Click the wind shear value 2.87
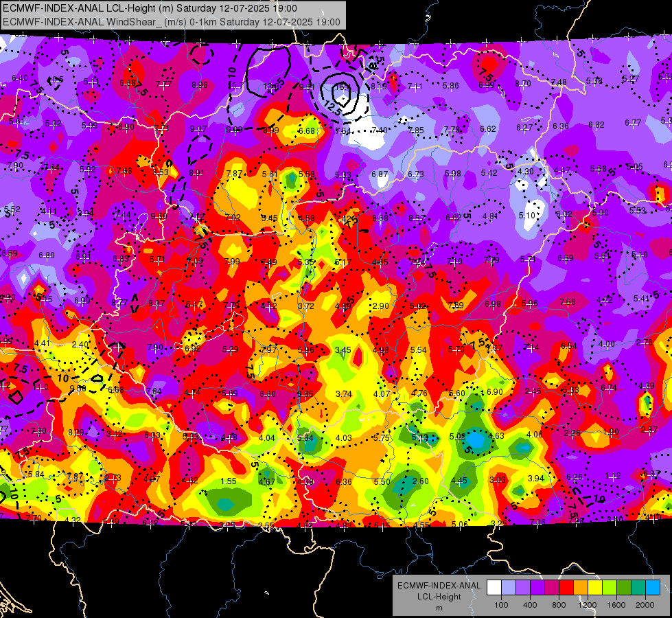672x618 pixels. [649, 430]
